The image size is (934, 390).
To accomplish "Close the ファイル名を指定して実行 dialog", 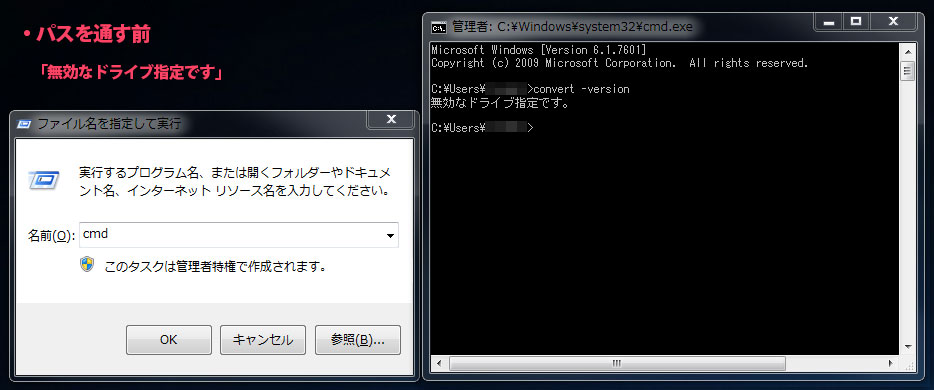I will [x=391, y=120].
